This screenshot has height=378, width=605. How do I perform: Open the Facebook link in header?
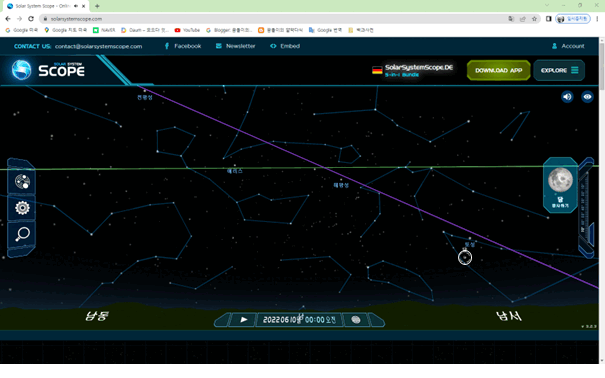(x=183, y=46)
